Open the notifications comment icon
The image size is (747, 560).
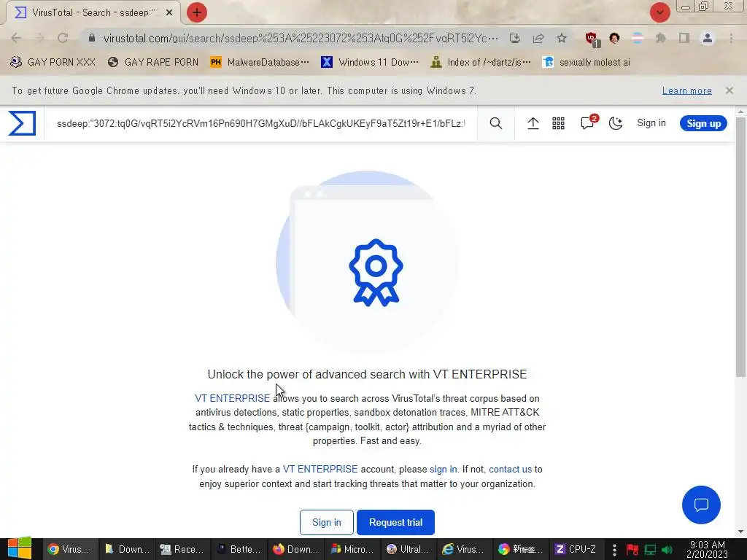pyautogui.click(x=587, y=123)
